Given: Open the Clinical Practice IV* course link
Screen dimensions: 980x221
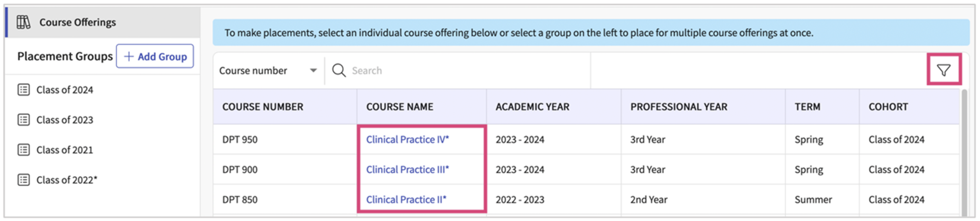Looking at the screenshot, I should [x=407, y=139].
